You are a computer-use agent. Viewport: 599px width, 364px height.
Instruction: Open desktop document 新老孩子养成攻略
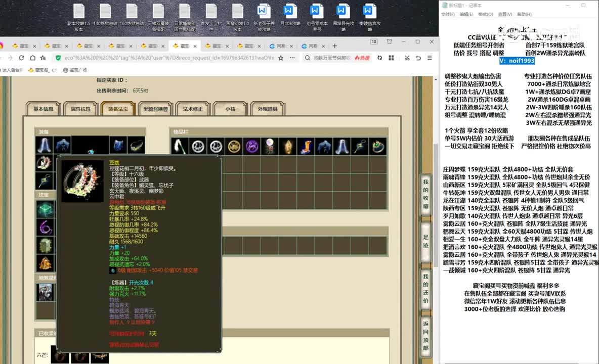(x=264, y=17)
